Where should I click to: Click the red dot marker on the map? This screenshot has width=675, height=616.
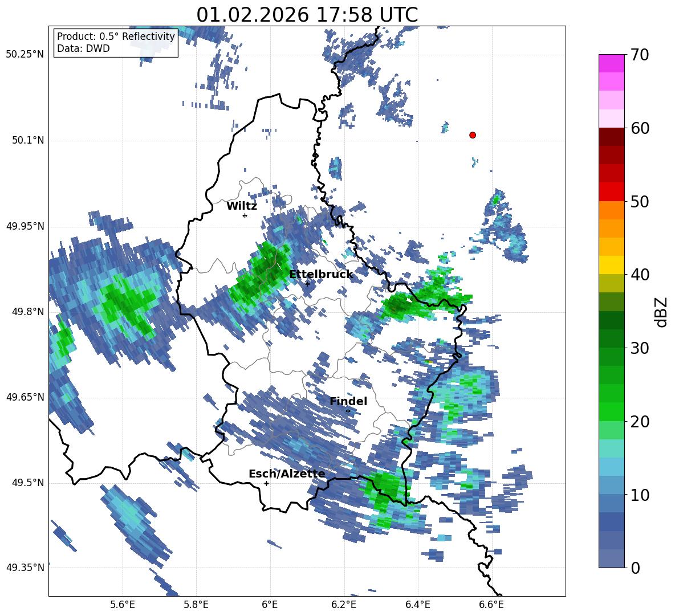click(x=473, y=135)
